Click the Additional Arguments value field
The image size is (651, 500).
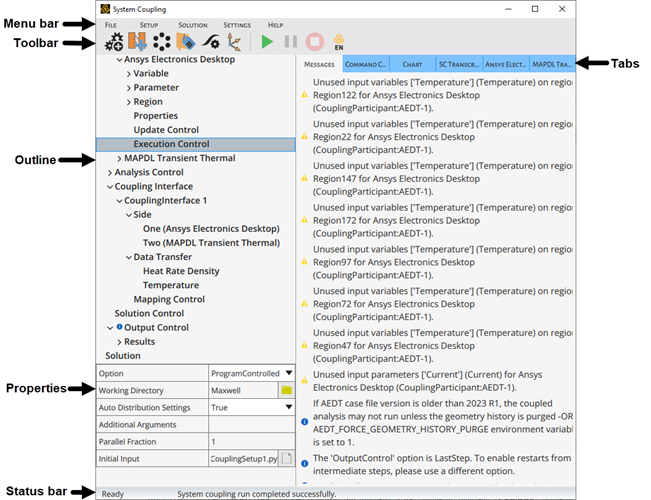point(252,424)
